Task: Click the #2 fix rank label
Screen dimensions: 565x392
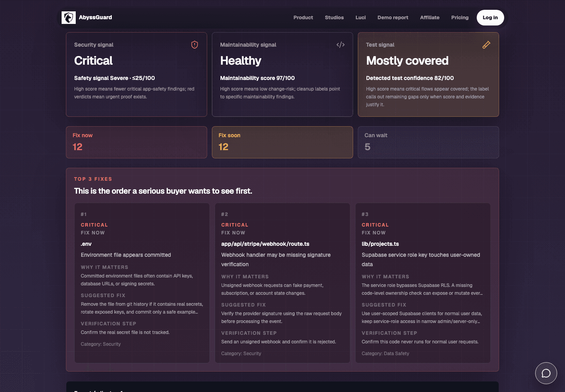Action: 224,214
